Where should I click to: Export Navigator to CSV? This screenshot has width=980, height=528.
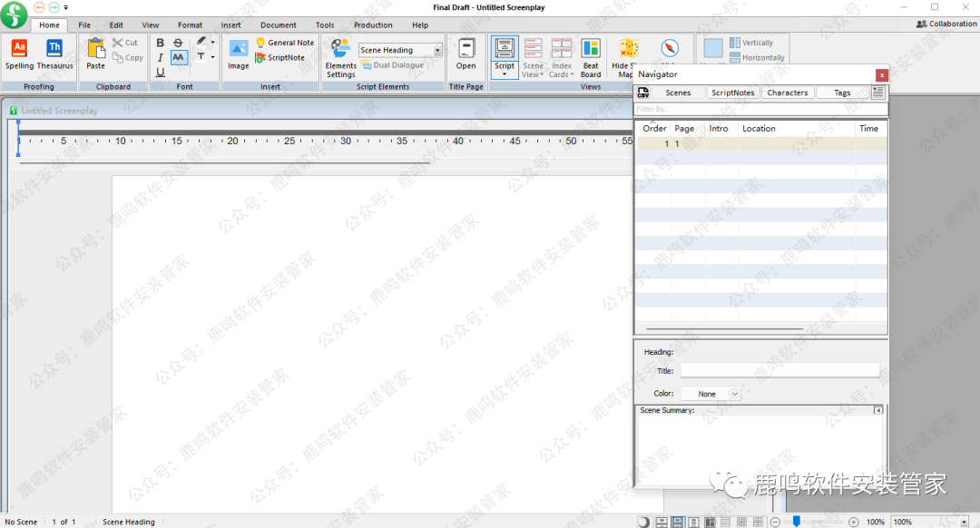click(x=643, y=93)
